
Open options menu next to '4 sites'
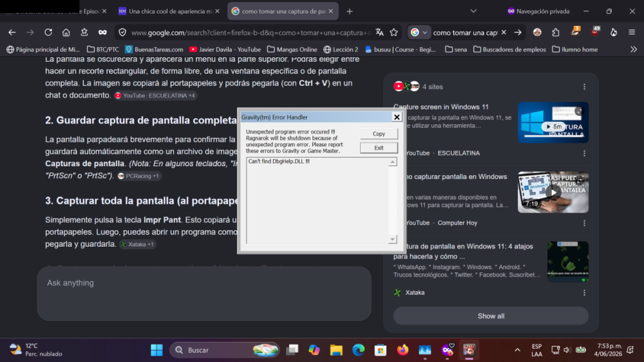coord(585,87)
